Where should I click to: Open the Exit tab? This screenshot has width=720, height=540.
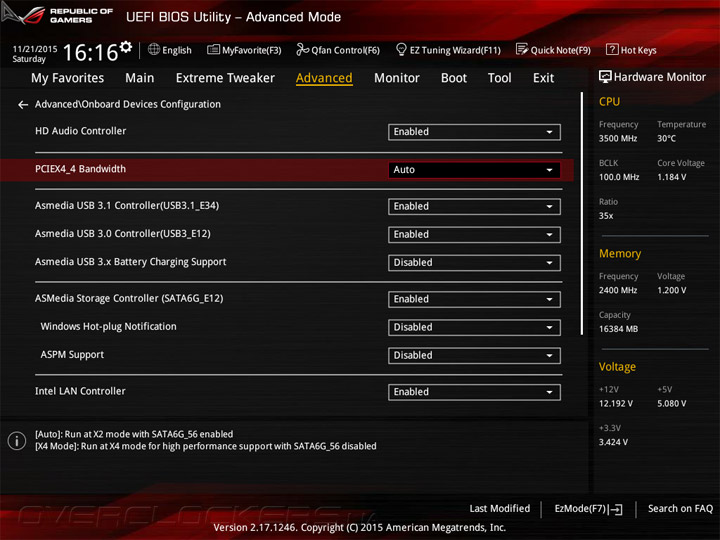(x=543, y=78)
